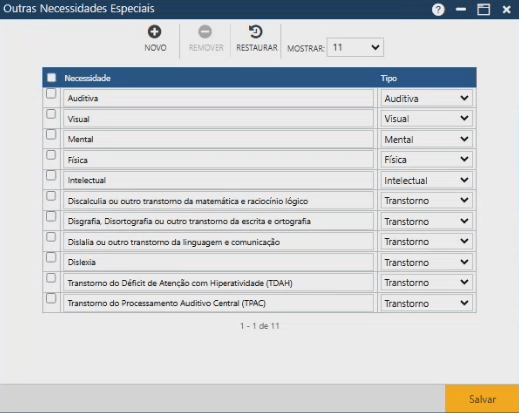519x413 pixels.
Task: Click the Tipo column header
Action: point(389,78)
